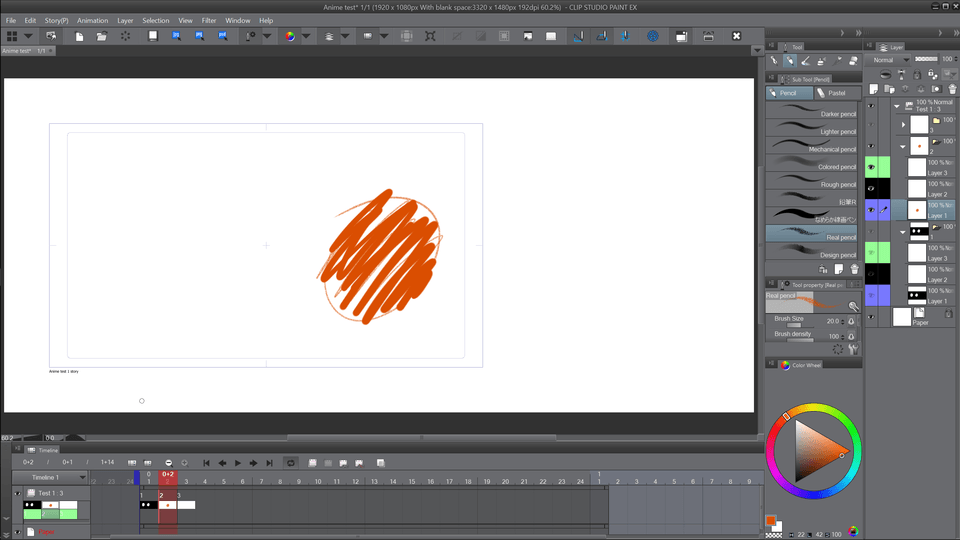The height and width of the screenshot is (540, 960).
Task: Collapse the Test 1 : 3 animation folder
Action: [x=896, y=105]
